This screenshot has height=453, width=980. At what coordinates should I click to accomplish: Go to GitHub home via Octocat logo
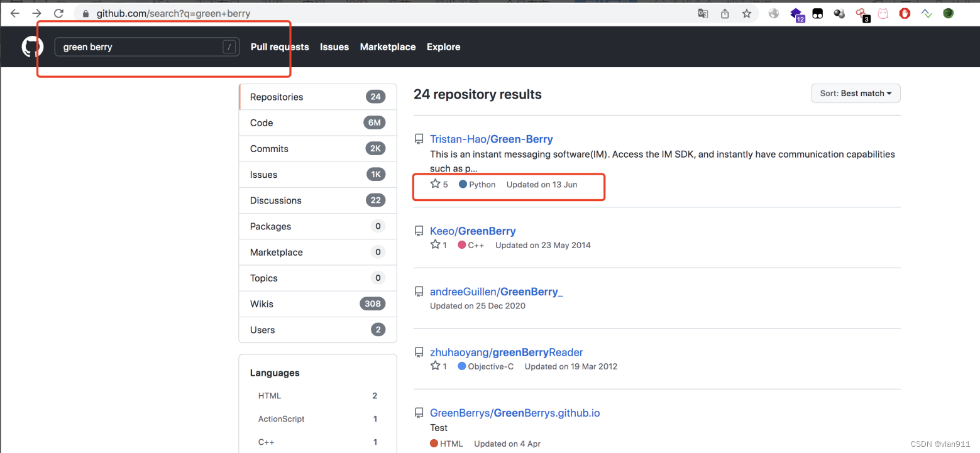click(33, 47)
